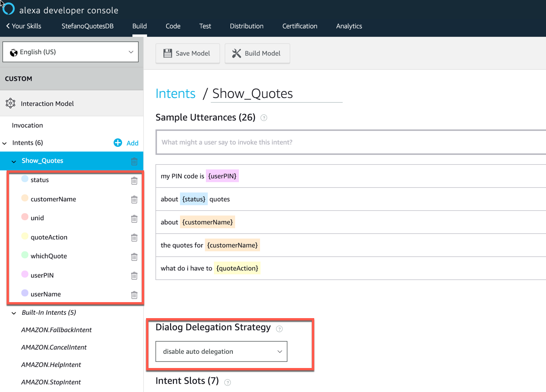Viewport: 546px width, 392px height.
Task: Open AMAZON.CancelIntent in sidebar
Action: coord(54,347)
